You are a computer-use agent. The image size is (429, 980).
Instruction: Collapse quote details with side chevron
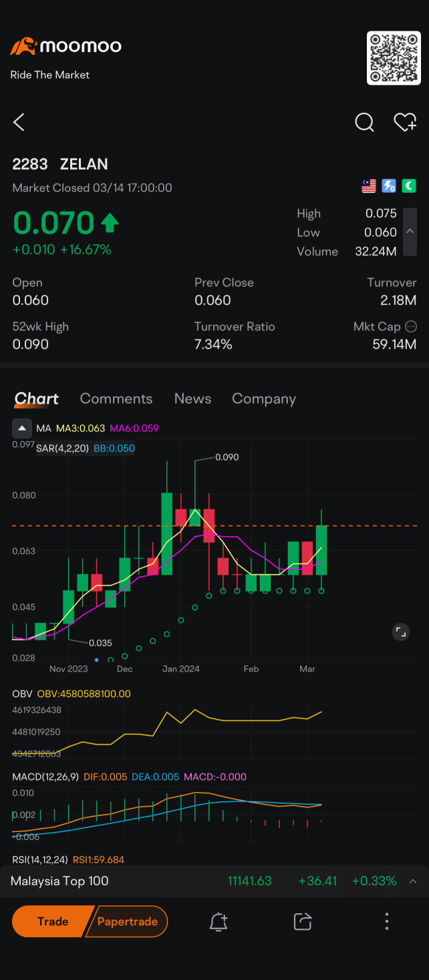[410, 232]
